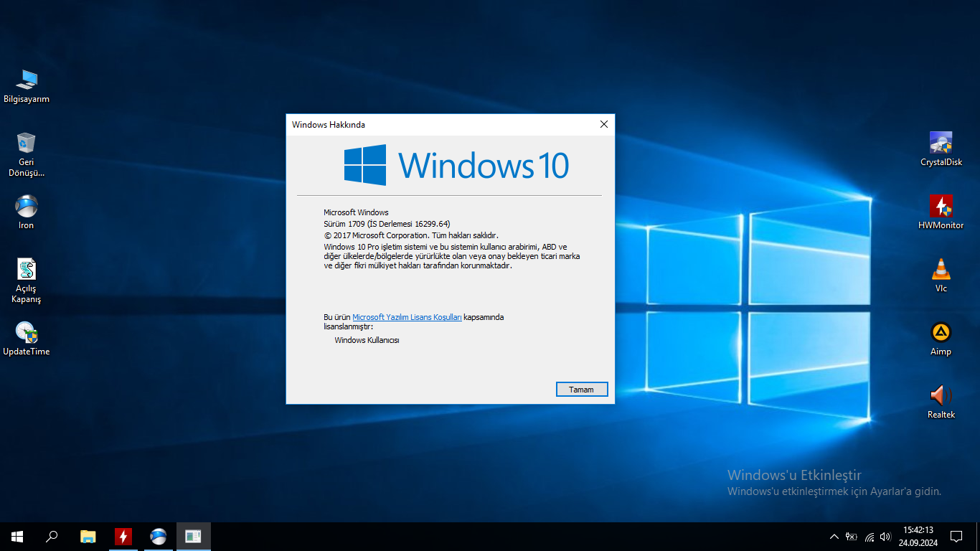Open the battery power tray icon
This screenshot has height=551, width=980.
pyautogui.click(x=852, y=537)
